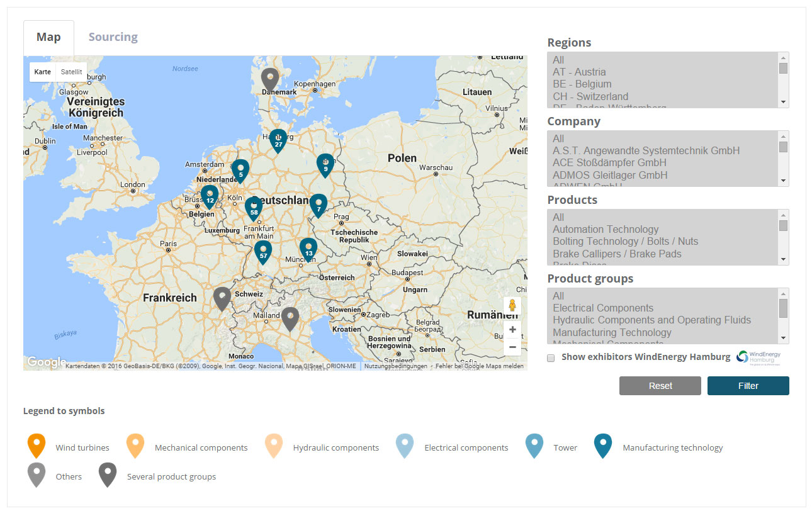Click the WindEnergy Hamburg logo
812x511 pixels.
click(759, 357)
